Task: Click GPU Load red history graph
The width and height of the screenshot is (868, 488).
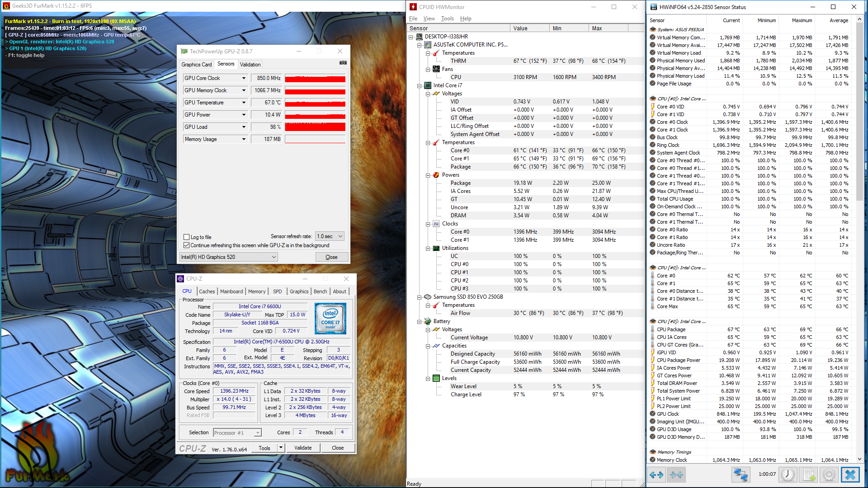Action: 315,127
